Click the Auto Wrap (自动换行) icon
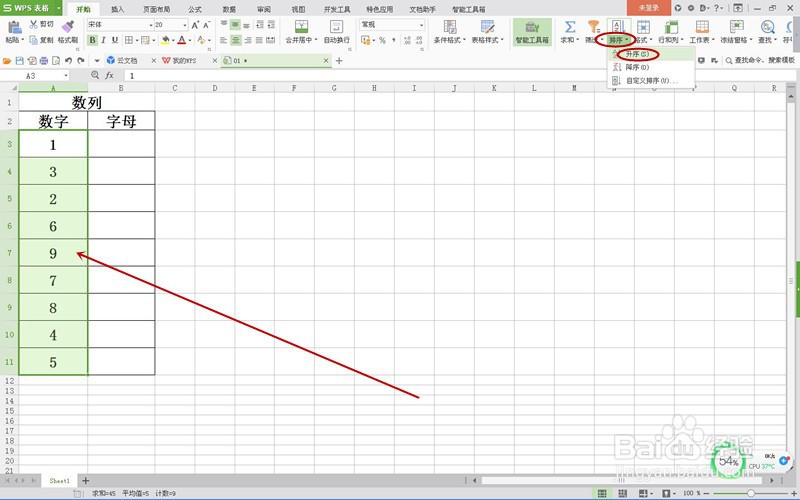The height and width of the screenshot is (500, 800). pyautogui.click(x=336, y=27)
